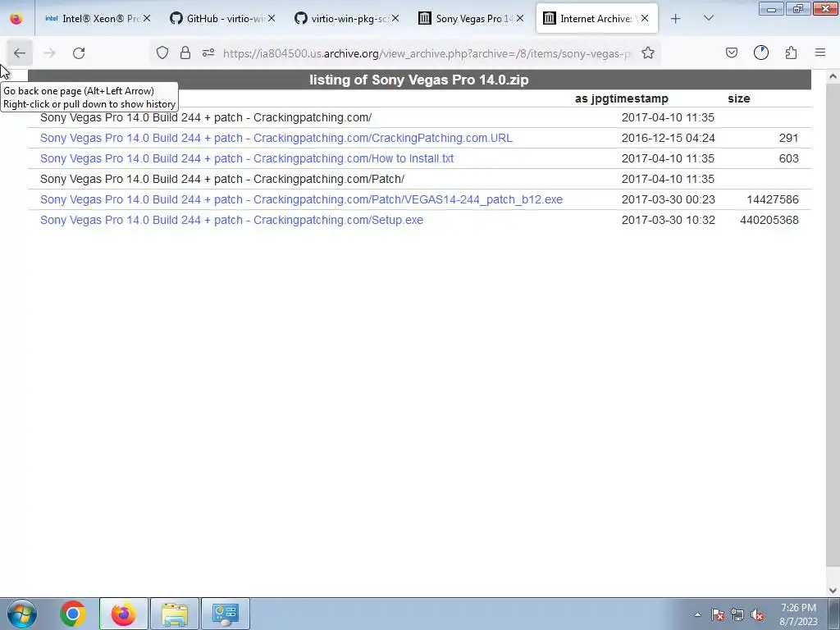840x630 pixels.
Task: Restore down the Firefox window
Action: tap(798, 8)
